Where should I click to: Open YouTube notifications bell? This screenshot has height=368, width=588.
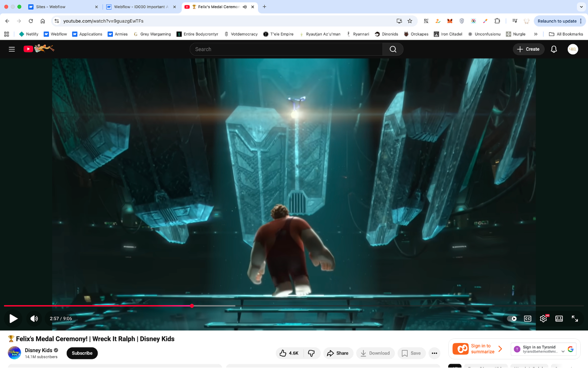[x=554, y=49]
